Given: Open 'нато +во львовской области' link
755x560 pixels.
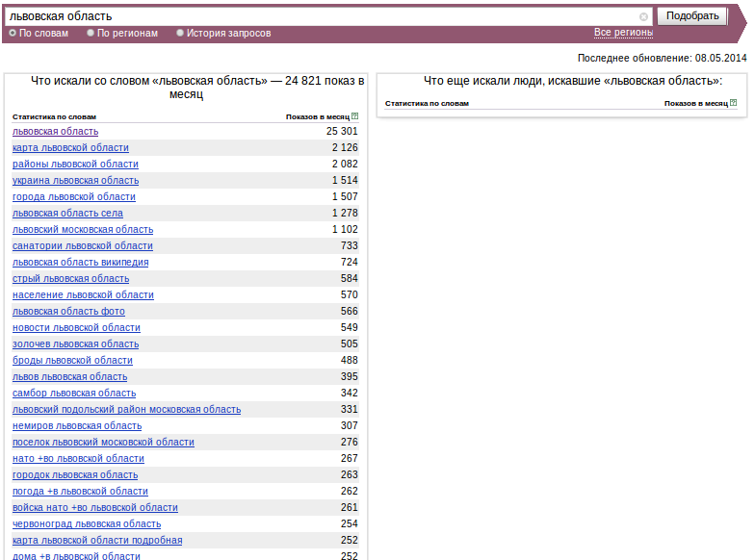Looking at the screenshot, I should pyautogui.click(x=79, y=458).
